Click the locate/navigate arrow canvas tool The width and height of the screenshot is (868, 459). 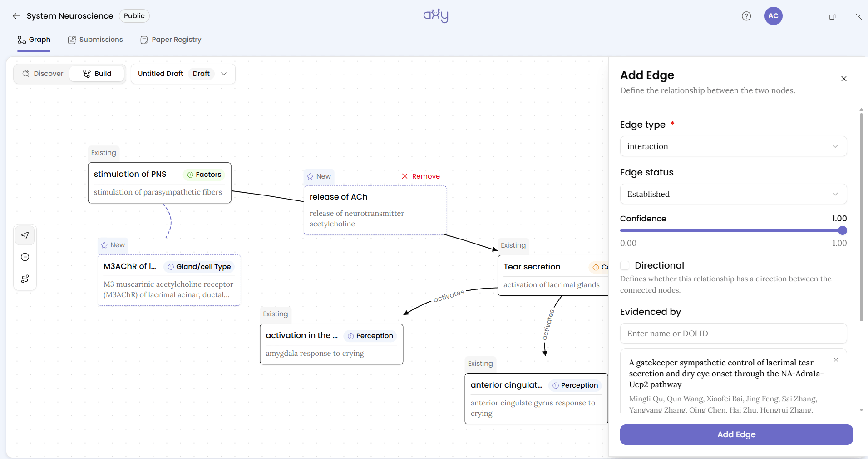click(x=25, y=235)
